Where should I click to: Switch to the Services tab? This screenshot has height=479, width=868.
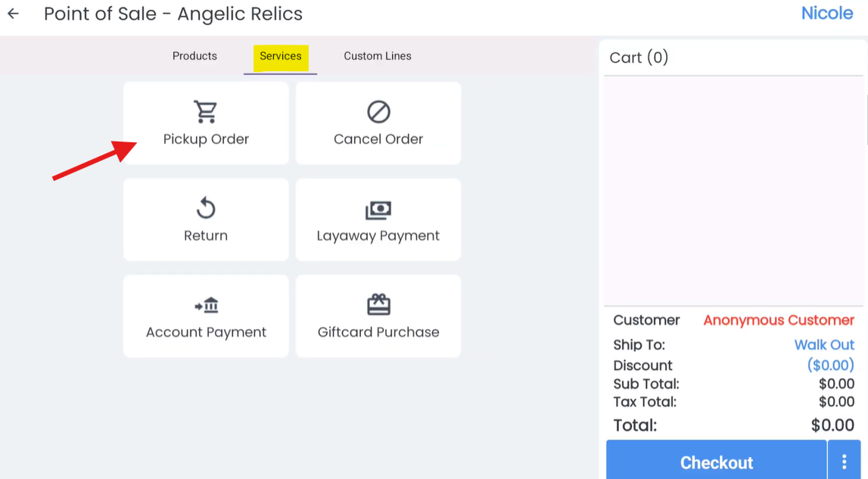point(281,57)
